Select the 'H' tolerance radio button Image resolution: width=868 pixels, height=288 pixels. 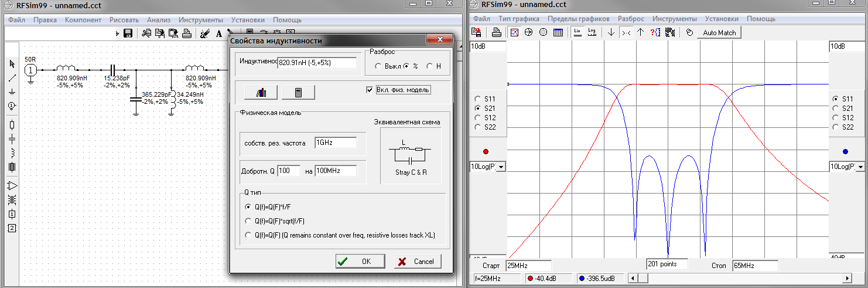(x=429, y=66)
